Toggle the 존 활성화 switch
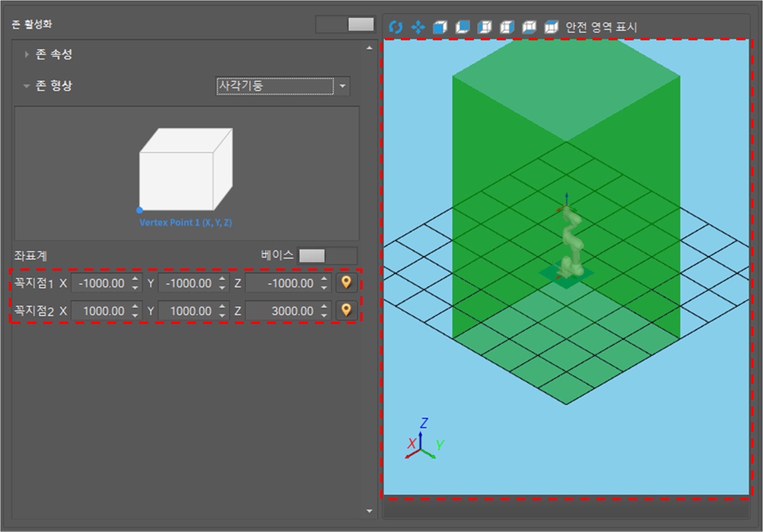 click(x=345, y=24)
